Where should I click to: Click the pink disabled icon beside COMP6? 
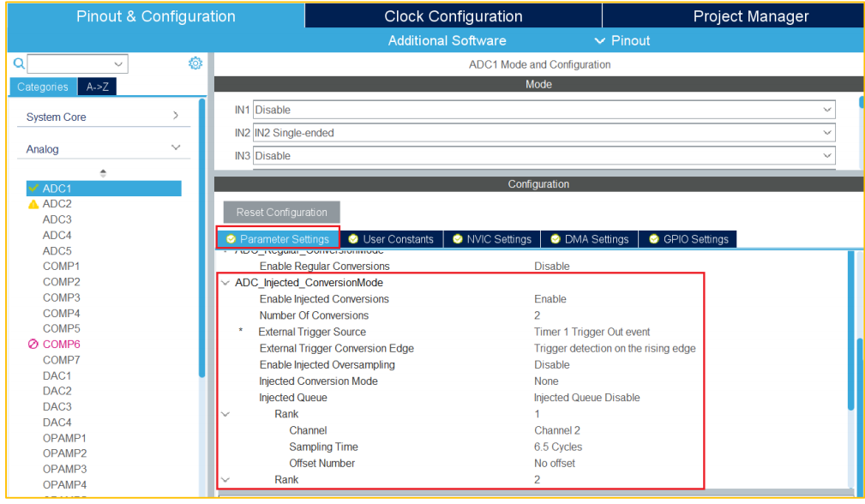[x=33, y=344]
